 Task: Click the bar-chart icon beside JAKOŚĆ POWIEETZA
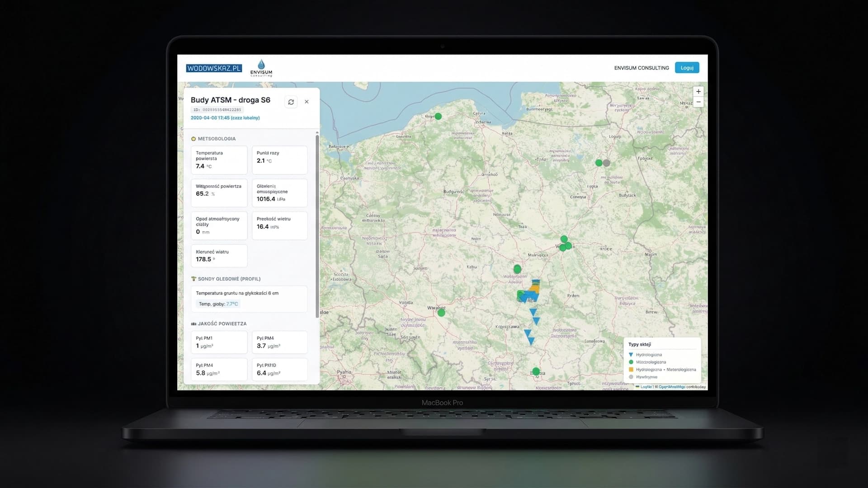[194, 324]
